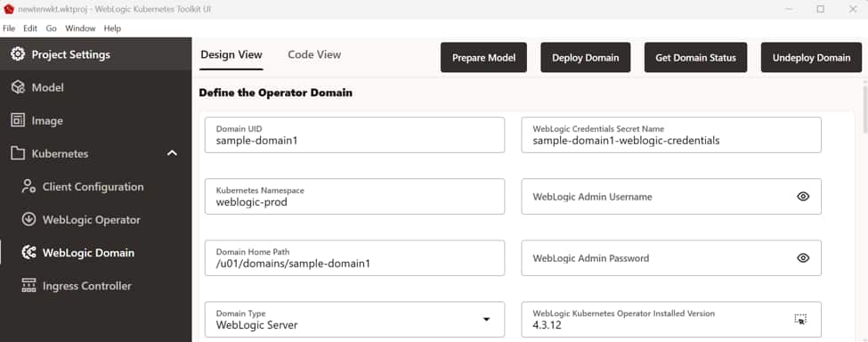This screenshot has width=868, height=342.
Task: Click the Kubernetes folder icon
Action: point(18,154)
